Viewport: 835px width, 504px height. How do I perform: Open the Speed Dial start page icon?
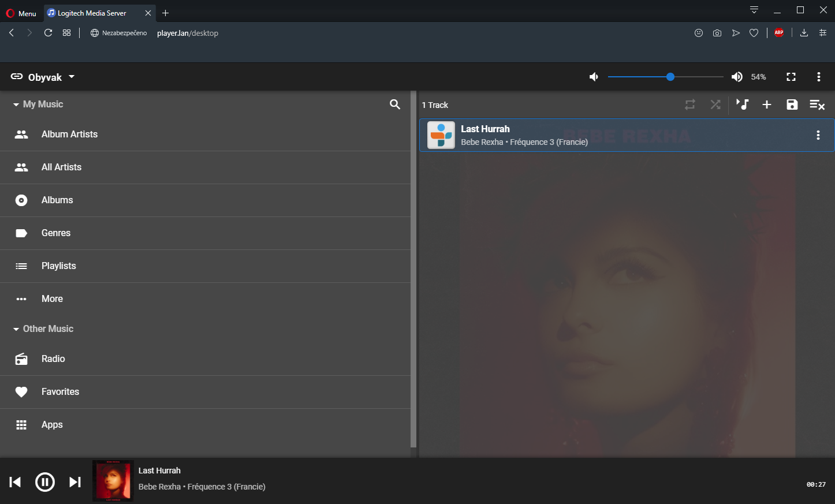(67, 33)
